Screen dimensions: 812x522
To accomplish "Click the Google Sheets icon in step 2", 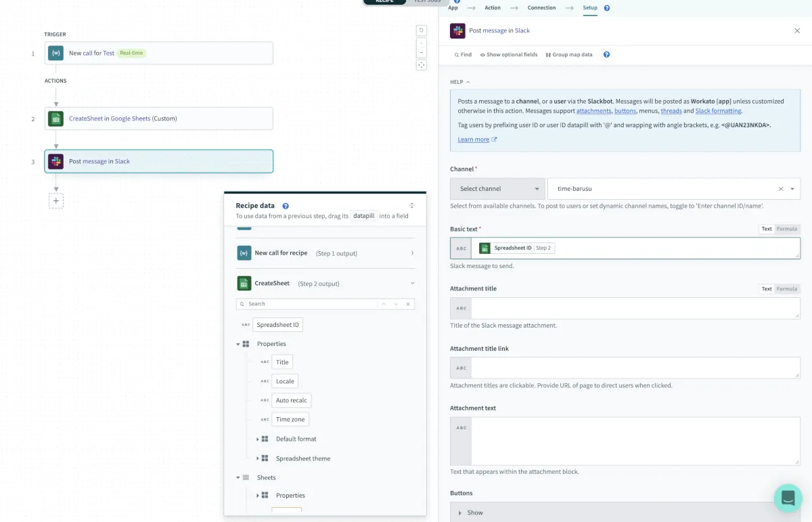I will click(x=55, y=118).
